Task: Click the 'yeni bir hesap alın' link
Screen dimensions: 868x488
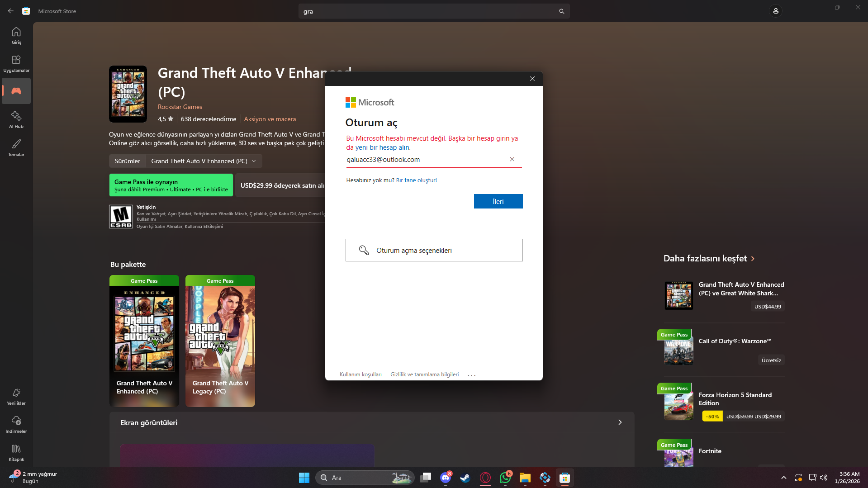Action: pos(383,147)
